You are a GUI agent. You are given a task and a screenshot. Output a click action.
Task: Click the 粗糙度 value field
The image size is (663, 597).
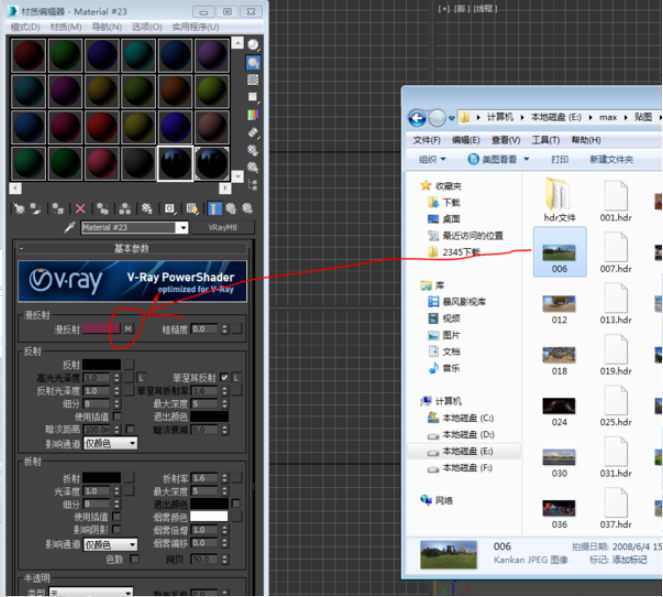click(205, 329)
